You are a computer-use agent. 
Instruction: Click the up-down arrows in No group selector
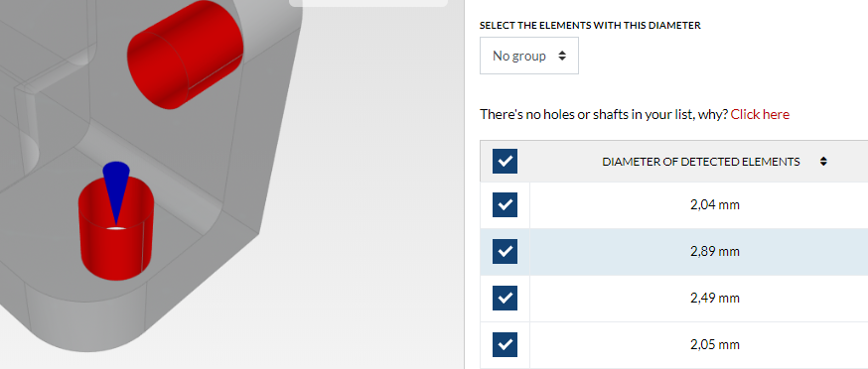click(562, 56)
